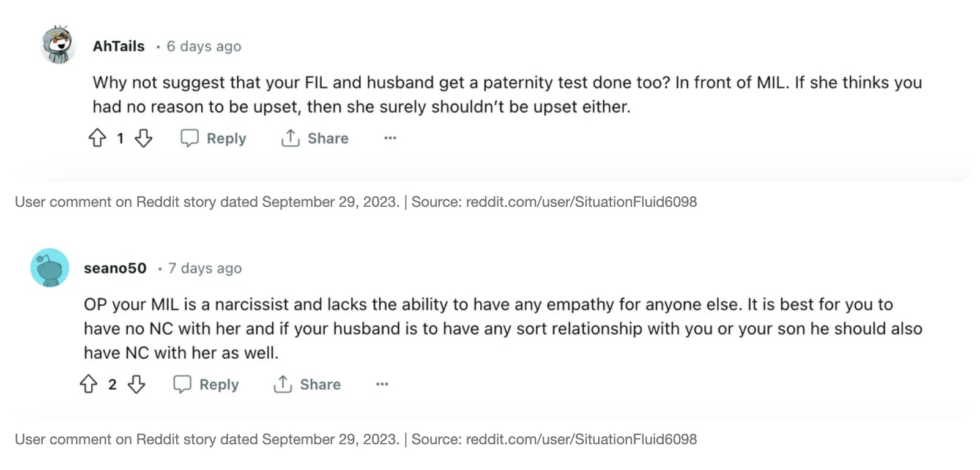Viewport: 980px width, 470px height.
Task: Click Reply under the AhTails comment
Action: (x=213, y=138)
